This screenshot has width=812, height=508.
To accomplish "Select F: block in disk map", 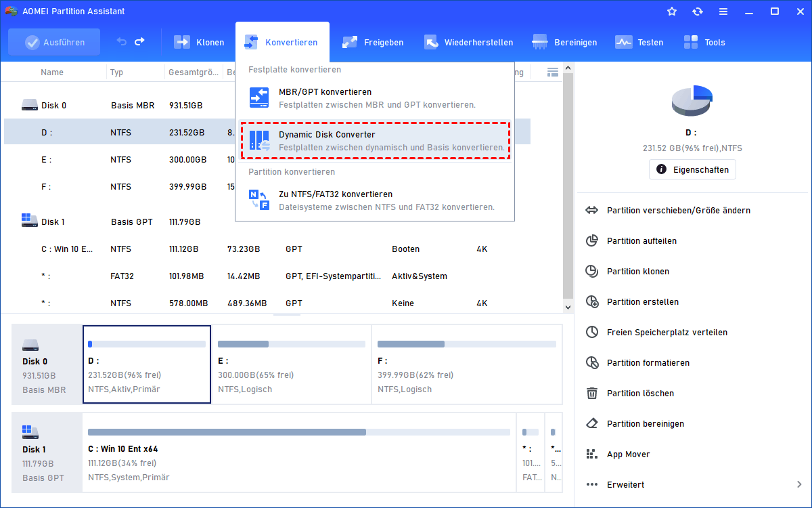I will (467, 364).
